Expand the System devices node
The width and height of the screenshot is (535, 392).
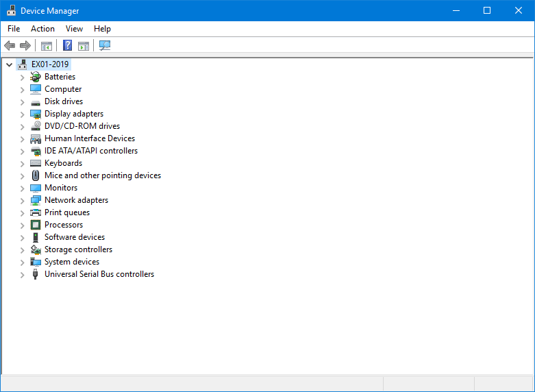tap(22, 262)
